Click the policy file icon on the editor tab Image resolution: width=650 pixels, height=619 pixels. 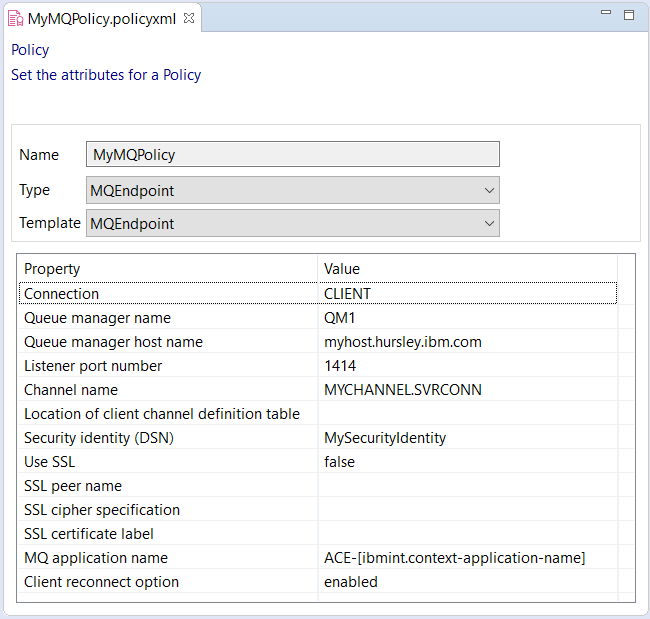tap(15, 18)
